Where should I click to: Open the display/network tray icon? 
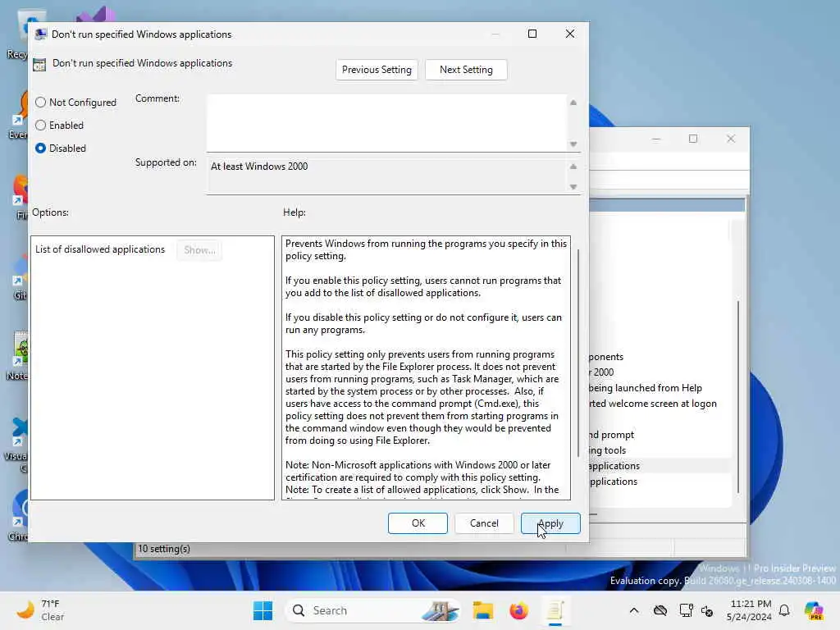tap(686, 610)
